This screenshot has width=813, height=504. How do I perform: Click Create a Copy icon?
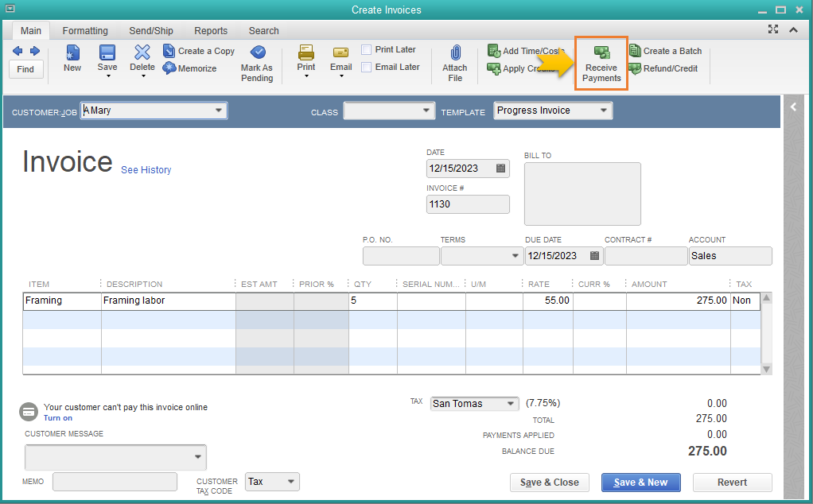pyautogui.click(x=169, y=51)
